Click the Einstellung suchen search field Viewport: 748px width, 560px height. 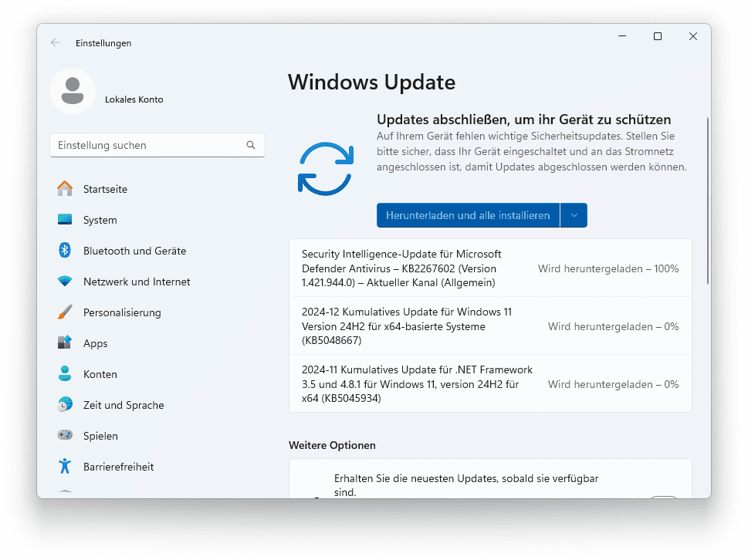tap(157, 145)
